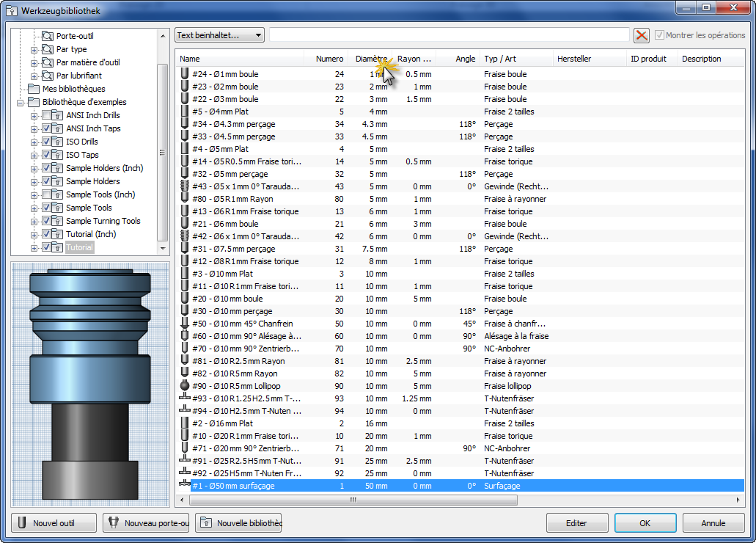Screen dimensions: 756x543
Task: Open the Text beinhaltet filter dropdown
Action: [219, 35]
